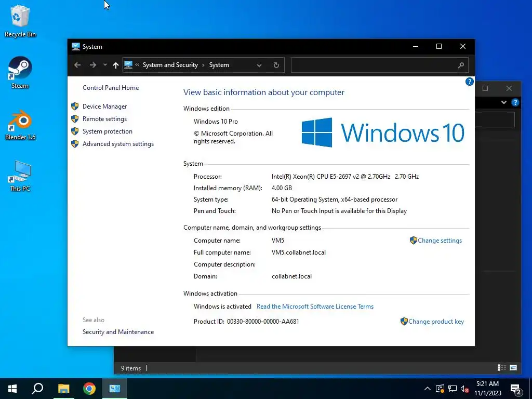The width and height of the screenshot is (532, 399).
Task: Open File Explorer from the taskbar
Action: tap(63, 389)
